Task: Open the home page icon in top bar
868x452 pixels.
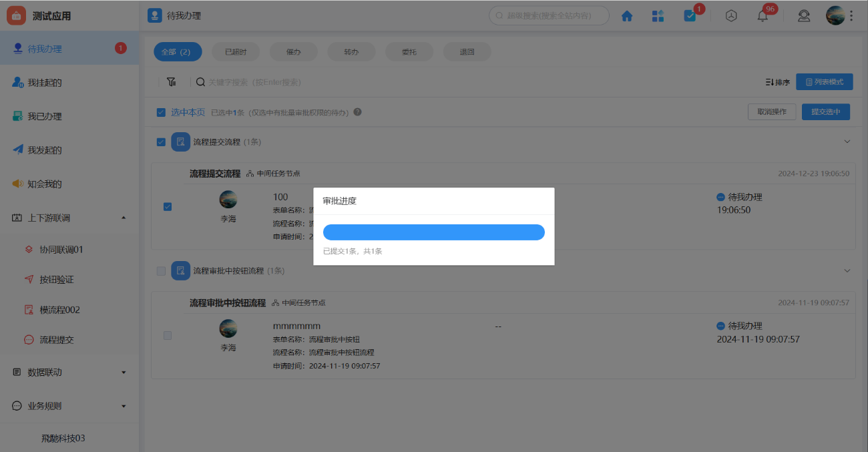Action: (x=626, y=15)
